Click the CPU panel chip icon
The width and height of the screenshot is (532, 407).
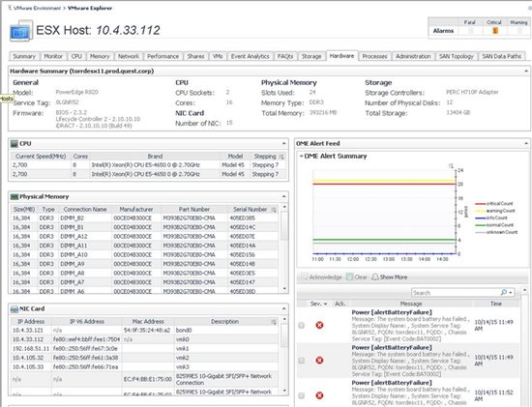(x=15, y=144)
